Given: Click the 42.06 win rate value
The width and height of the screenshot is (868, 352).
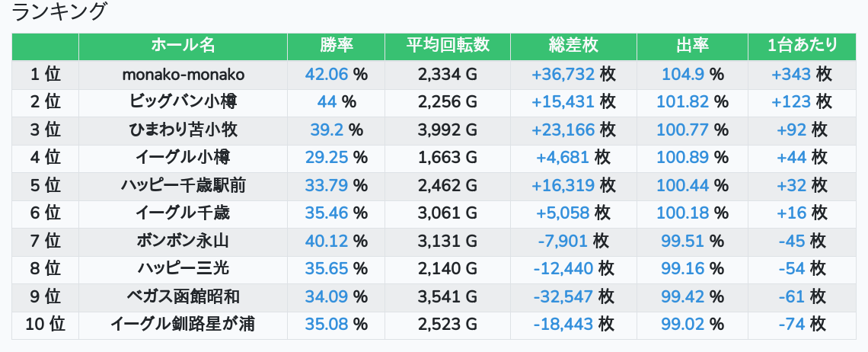Looking at the screenshot, I should [326, 75].
